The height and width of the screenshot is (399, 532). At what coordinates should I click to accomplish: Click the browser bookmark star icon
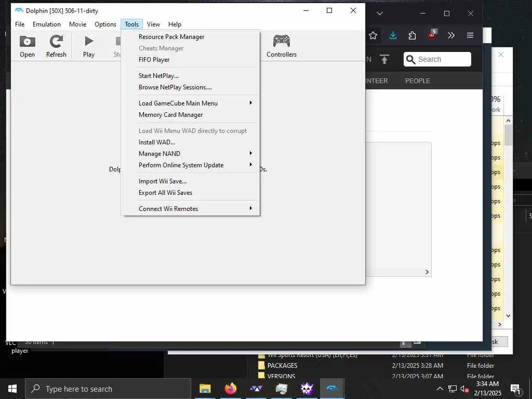pos(373,35)
